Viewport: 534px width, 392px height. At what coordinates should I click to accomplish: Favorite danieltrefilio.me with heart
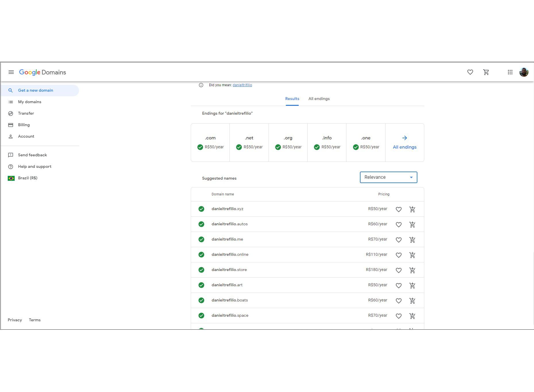tap(399, 240)
